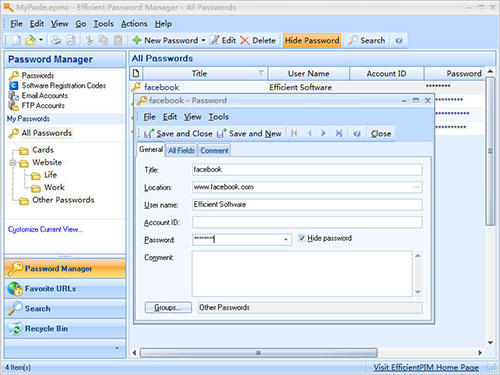The height and width of the screenshot is (375, 500).
Task: Click the Print Preview icon
Action: [71, 40]
